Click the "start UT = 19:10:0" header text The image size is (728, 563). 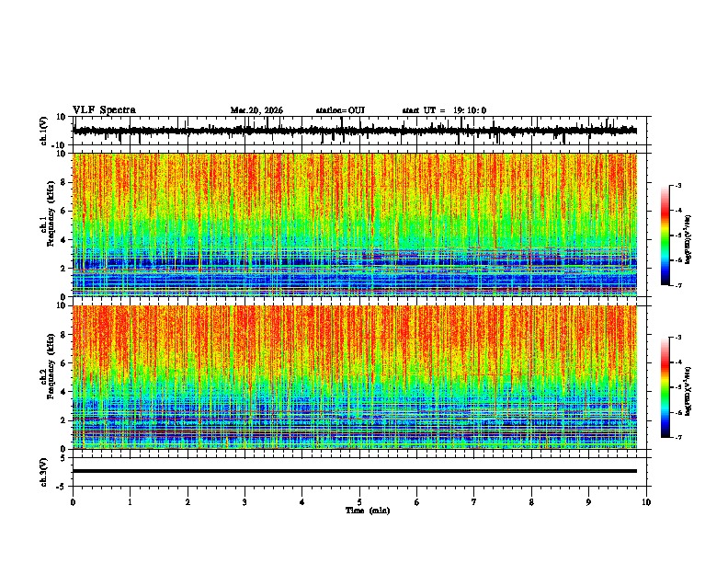[444, 110]
